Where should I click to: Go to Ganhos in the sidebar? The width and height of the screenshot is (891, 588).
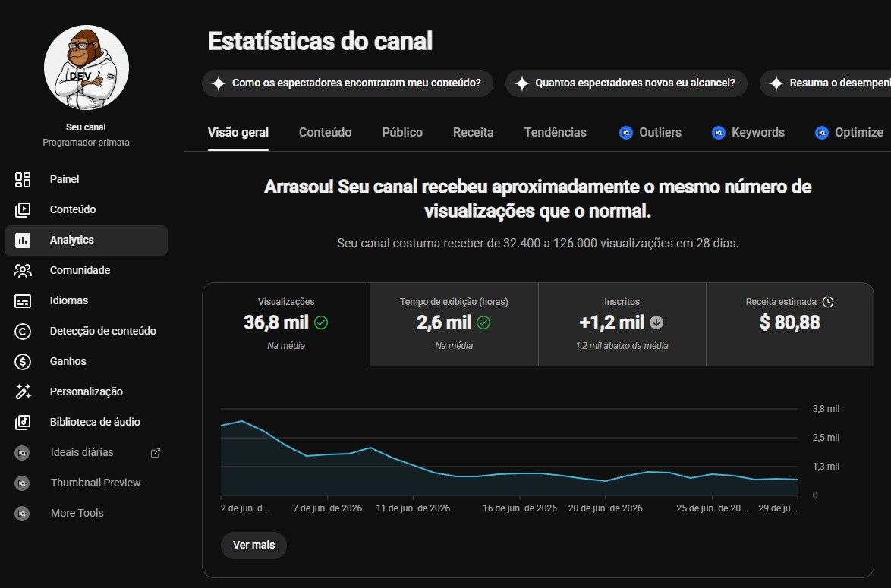[x=86, y=361]
